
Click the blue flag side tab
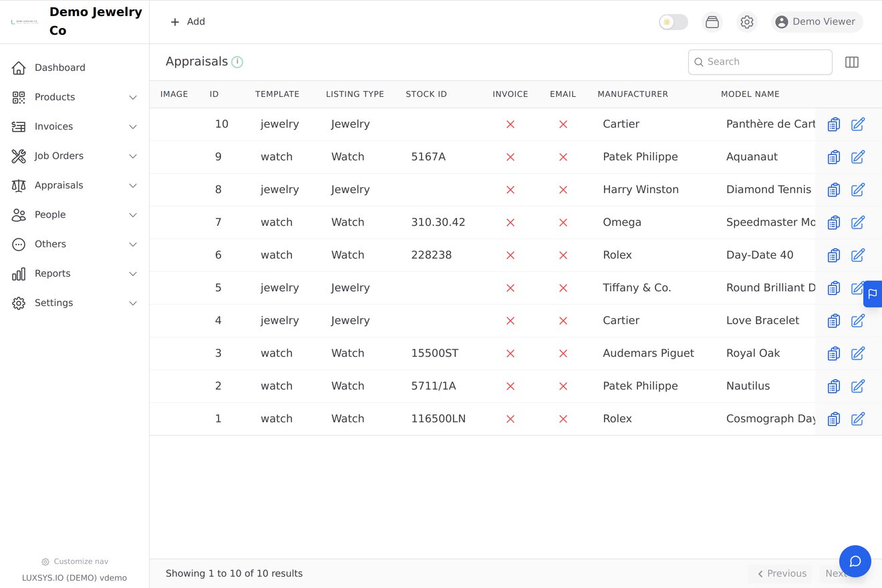click(873, 294)
